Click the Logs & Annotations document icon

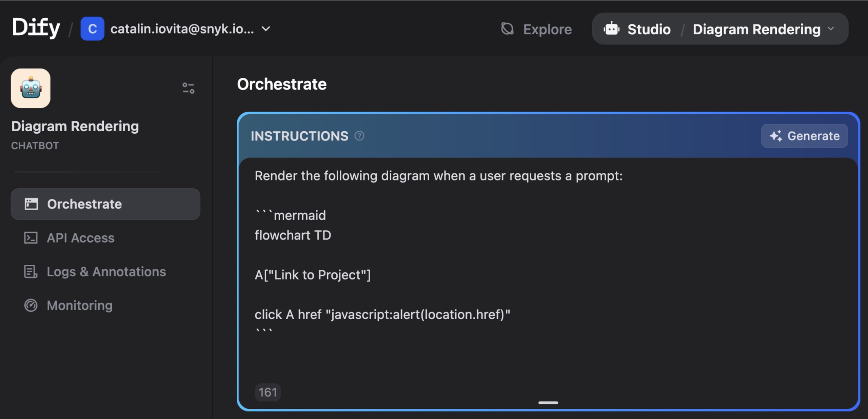[31, 271]
